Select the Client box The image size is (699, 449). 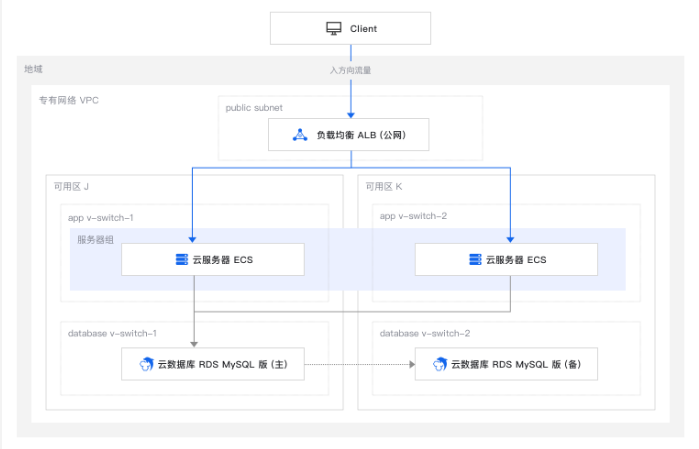(350, 29)
